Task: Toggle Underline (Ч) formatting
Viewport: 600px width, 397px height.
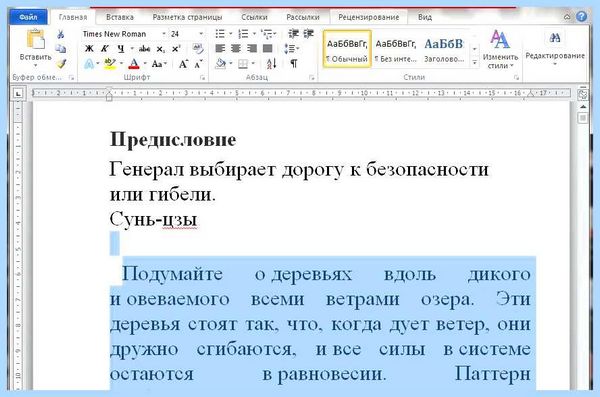Action: [121, 49]
